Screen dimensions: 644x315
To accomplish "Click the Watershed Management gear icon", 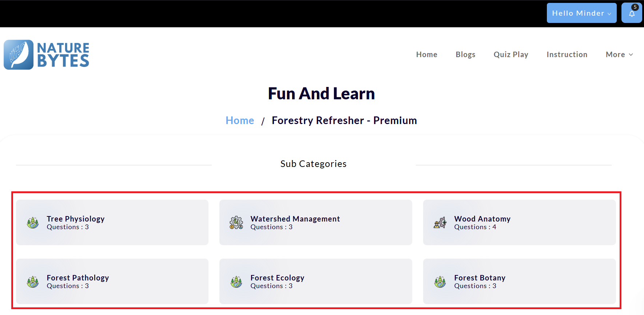I will 236,222.
